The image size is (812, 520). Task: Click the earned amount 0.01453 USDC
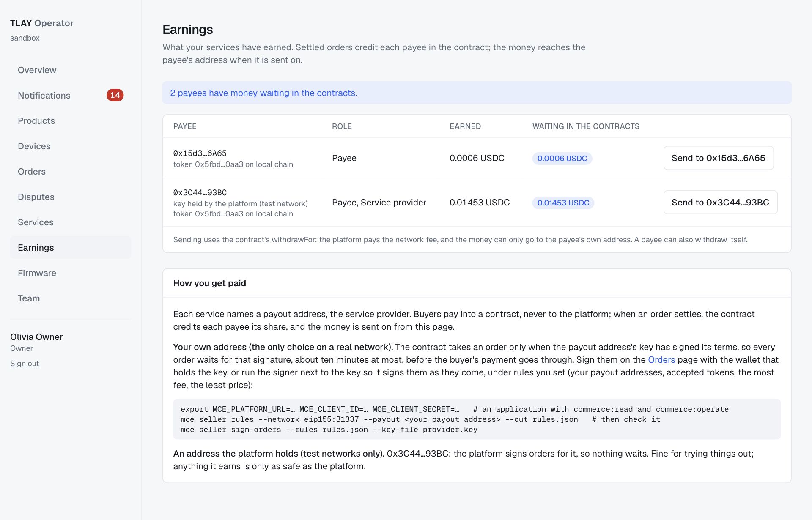tap(480, 203)
